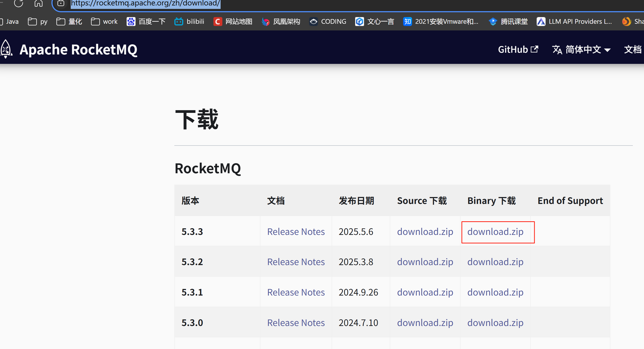
Task: Open Release Notes for version 5.3.3
Action: click(296, 231)
